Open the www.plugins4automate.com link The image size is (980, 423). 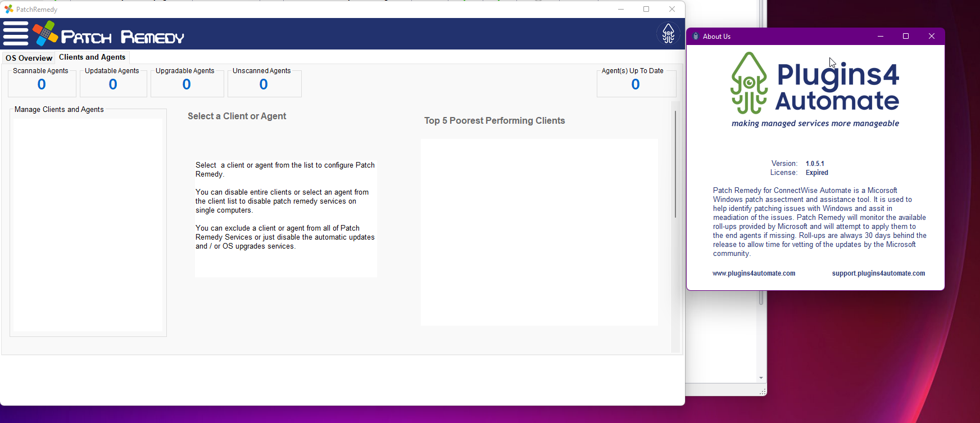click(x=754, y=273)
